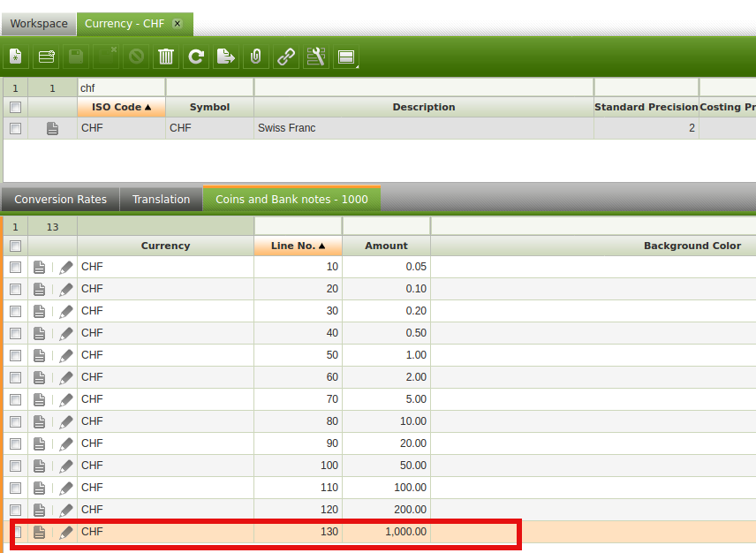This screenshot has height=553, width=756.
Task: Open attachments via the paperclip icon
Action: coord(255,57)
